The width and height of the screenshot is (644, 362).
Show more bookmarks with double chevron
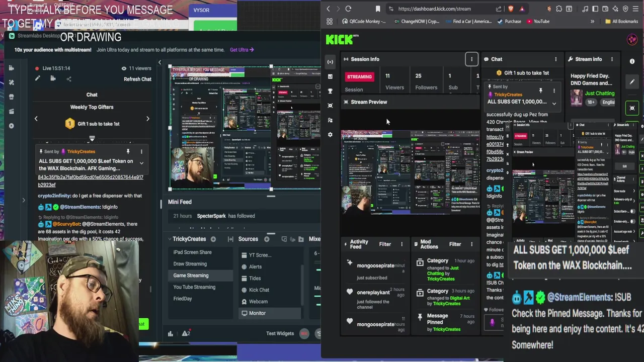pyautogui.click(x=592, y=21)
